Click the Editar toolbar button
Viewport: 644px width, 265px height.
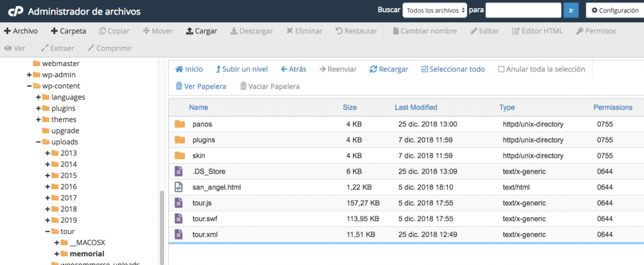pos(484,31)
